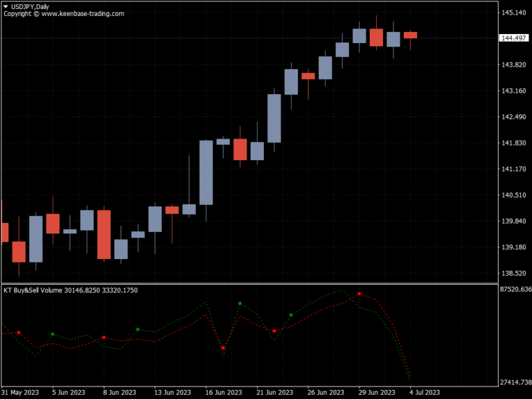Click the 27414.738 indicator scale value

(514, 382)
